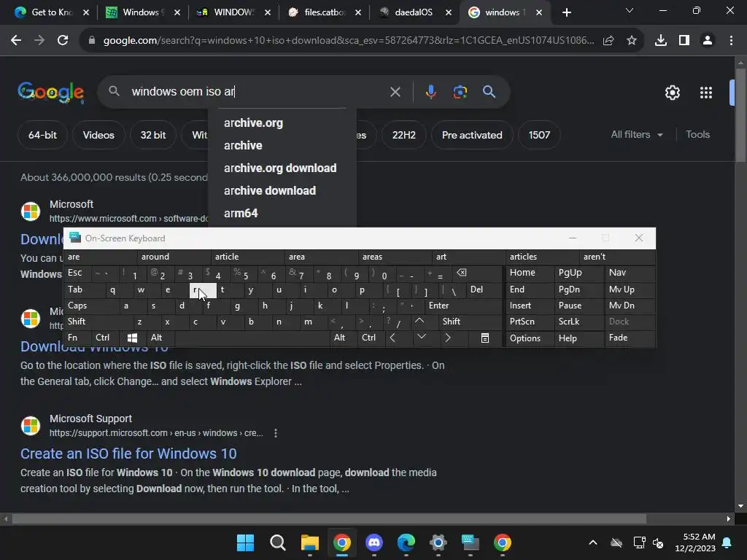The image size is (747, 560).
Task: Switch to the files.catbox tab
Action: click(324, 12)
